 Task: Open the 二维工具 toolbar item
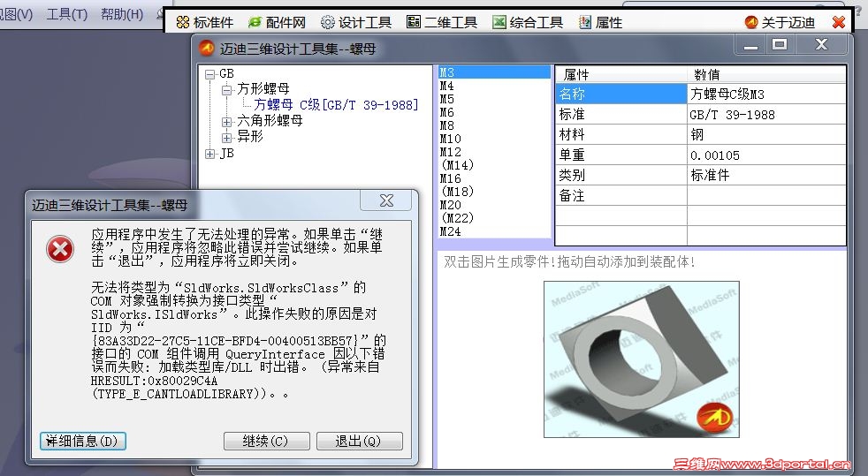442,22
